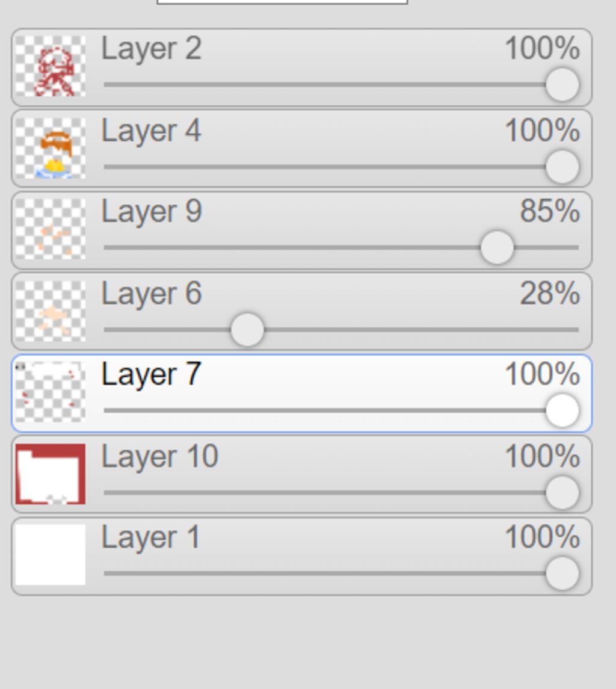Click the Layer 10 opacity slider handle
This screenshot has height=689, width=616.
point(562,492)
